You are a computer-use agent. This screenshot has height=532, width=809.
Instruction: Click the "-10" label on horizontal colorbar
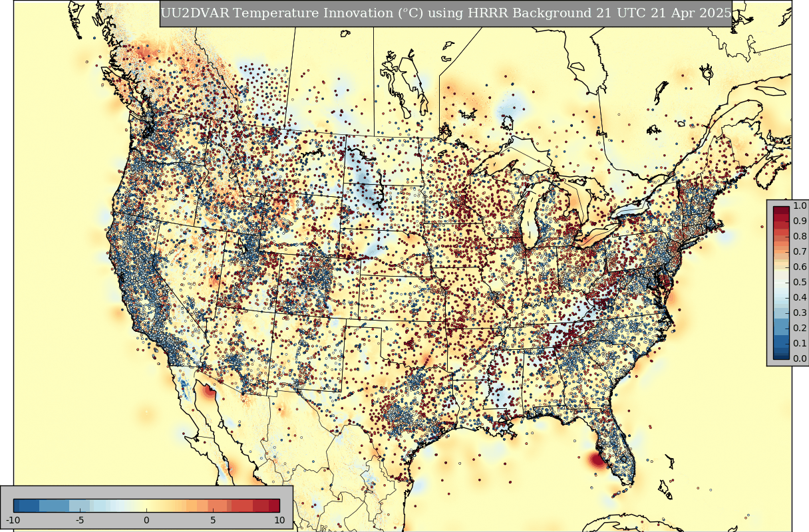[13, 519]
